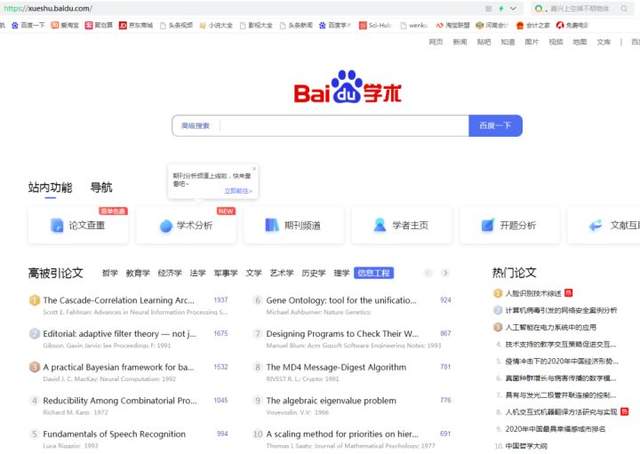The height and width of the screenshot is (454, 640).
Task: Click the browser address bar URL
Action: [48, 8]
